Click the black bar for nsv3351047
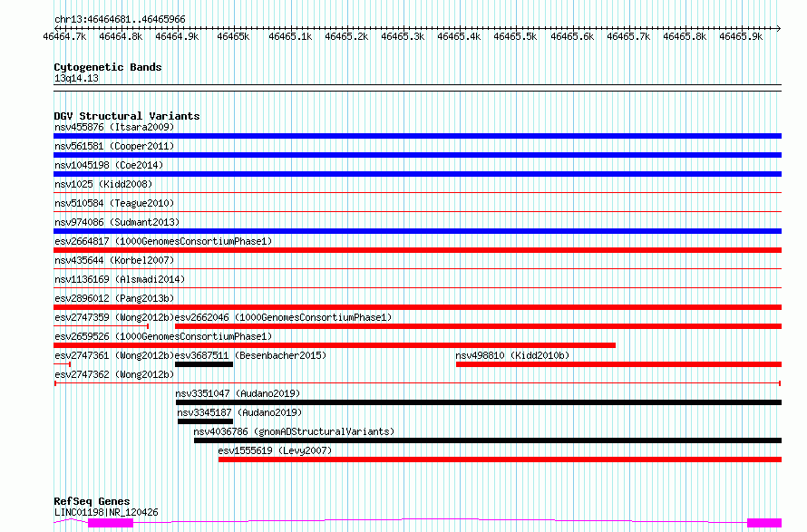The height and width of the screenshot is (532, 807). [479, 402]
